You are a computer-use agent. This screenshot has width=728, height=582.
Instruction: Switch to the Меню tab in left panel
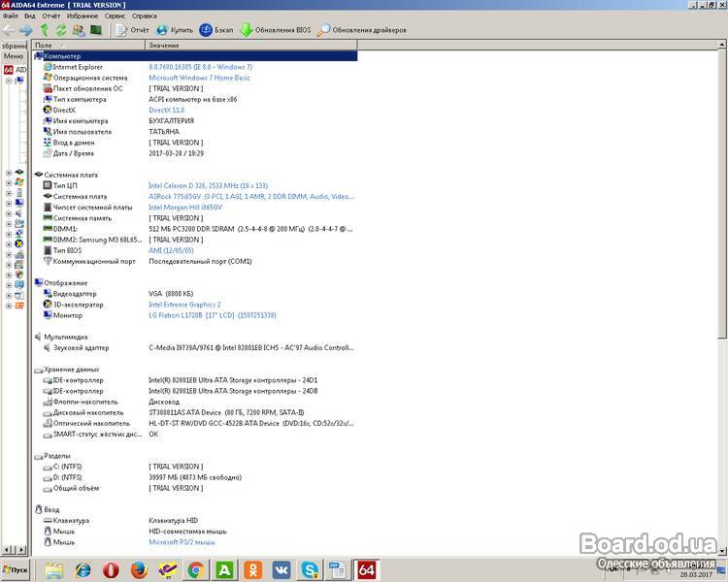click(14, 56)
